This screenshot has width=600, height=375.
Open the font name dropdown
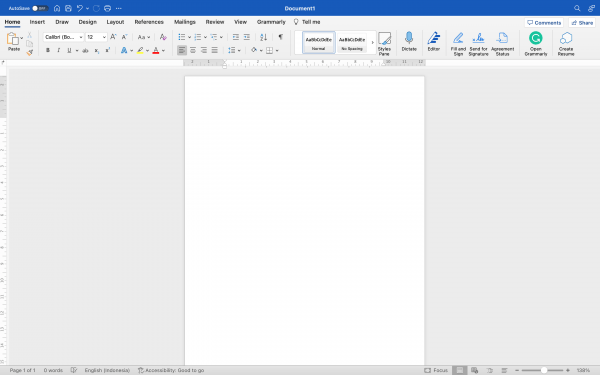pyautogui.click(x=81, y=37)
